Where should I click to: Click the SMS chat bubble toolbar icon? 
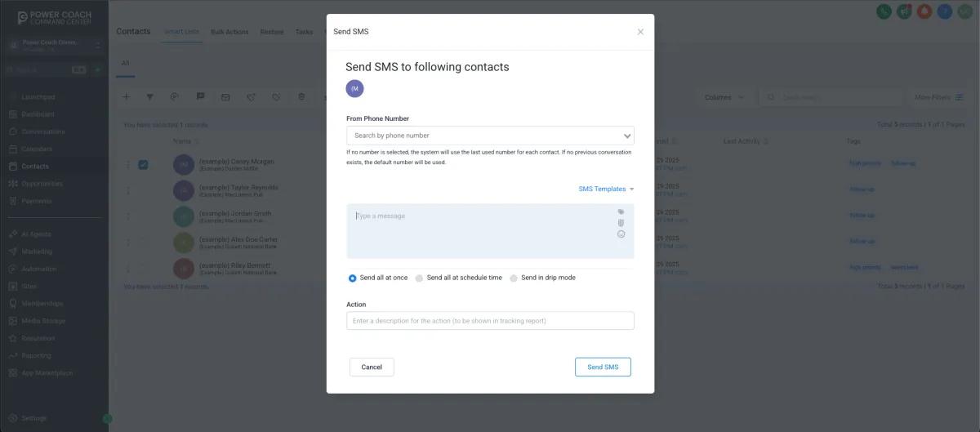click(200, 96)
